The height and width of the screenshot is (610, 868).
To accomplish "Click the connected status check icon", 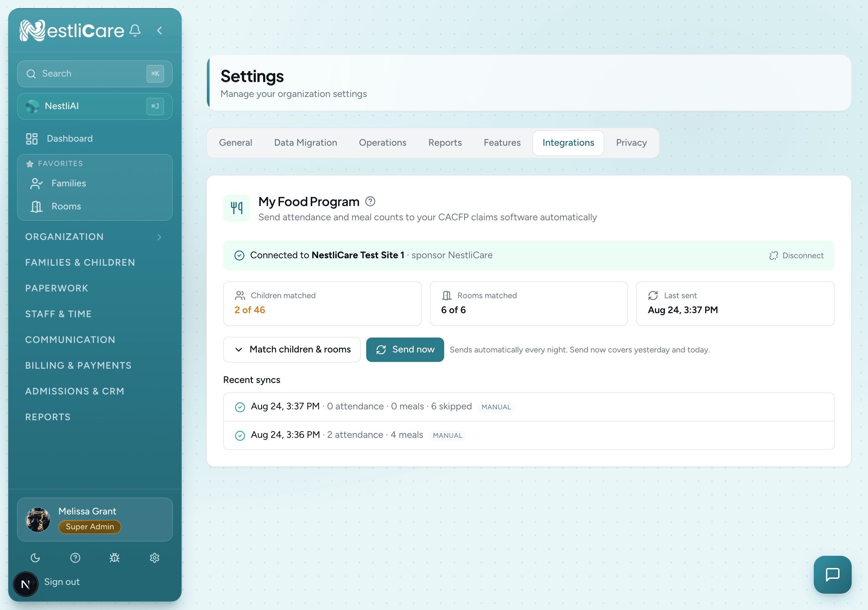I will [239, 256].
